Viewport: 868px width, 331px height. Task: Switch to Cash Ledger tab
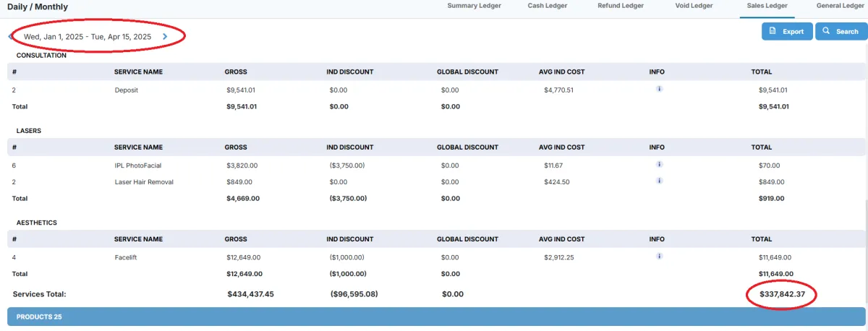[x=548, y=6]
